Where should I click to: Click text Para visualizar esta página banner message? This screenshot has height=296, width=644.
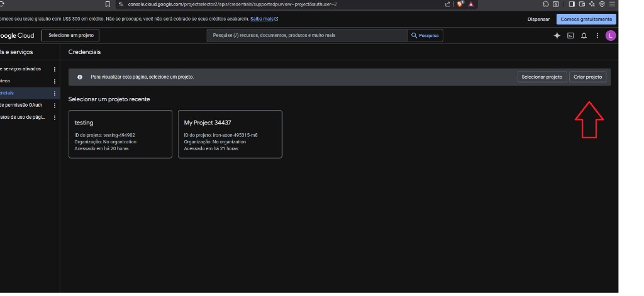pos(142,77)
